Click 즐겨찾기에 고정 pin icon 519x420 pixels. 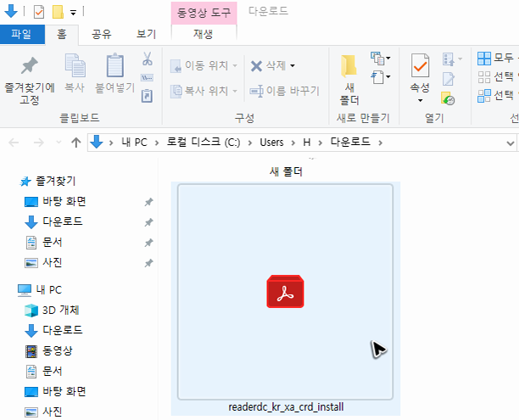coord(30,65)
